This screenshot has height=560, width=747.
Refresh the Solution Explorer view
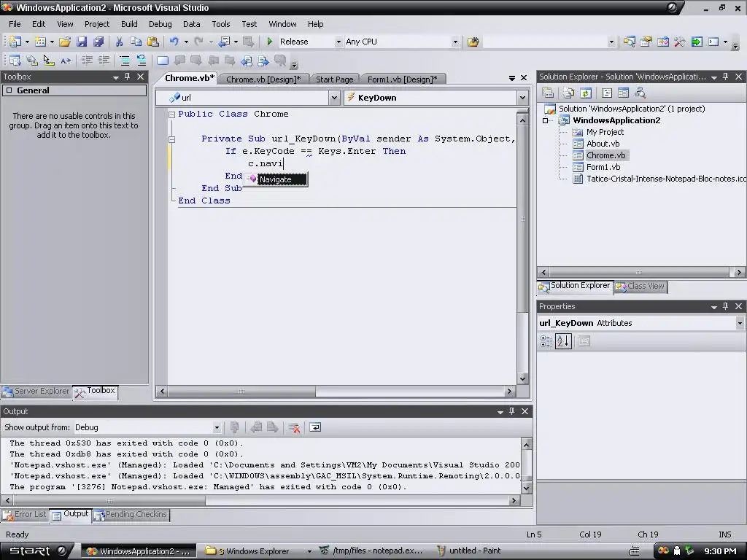click(586, 93)
